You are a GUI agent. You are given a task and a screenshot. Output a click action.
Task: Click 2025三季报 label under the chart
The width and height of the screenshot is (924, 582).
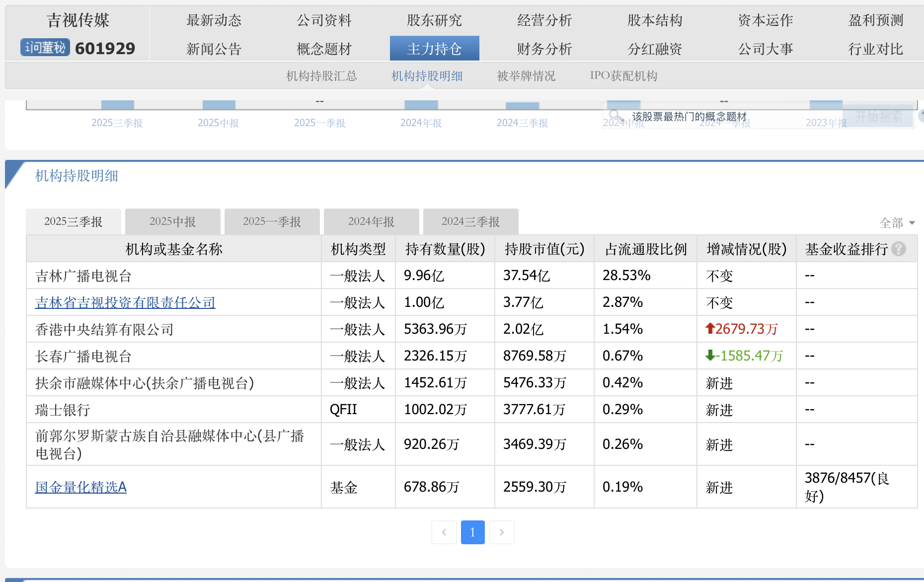[117, 123]
